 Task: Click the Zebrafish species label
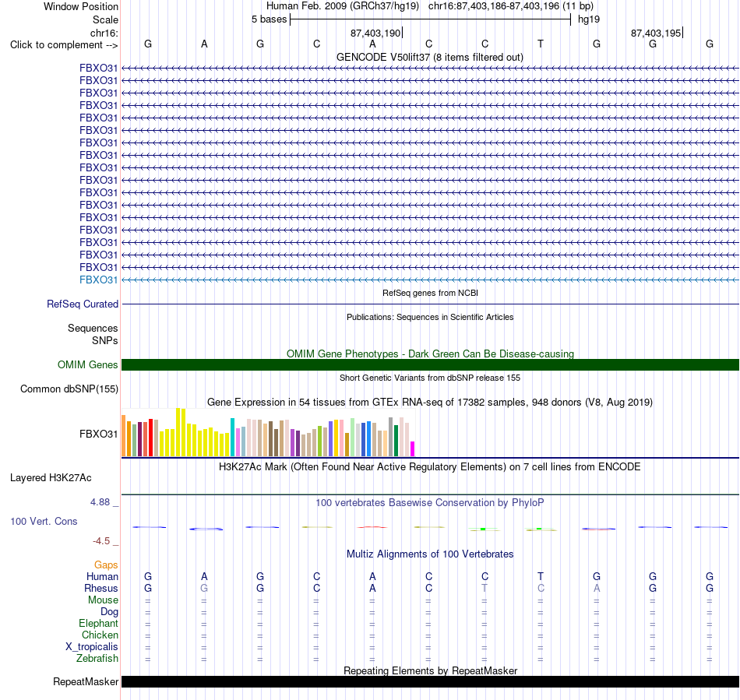click(97, 658)
